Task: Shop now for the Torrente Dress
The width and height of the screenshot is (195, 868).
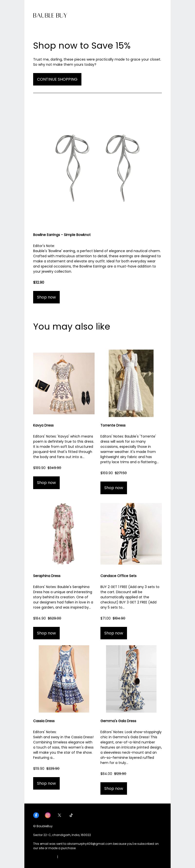Action: [114, 488]
